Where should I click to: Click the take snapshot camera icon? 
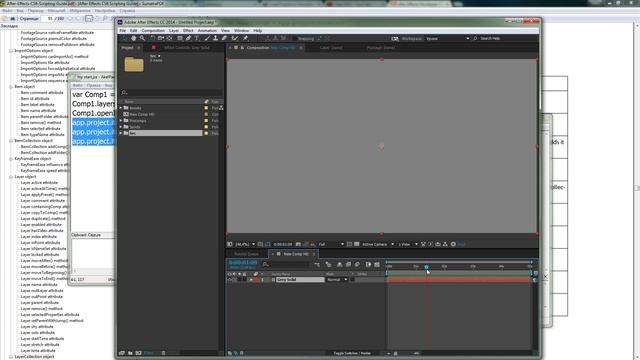click(298, 244)
